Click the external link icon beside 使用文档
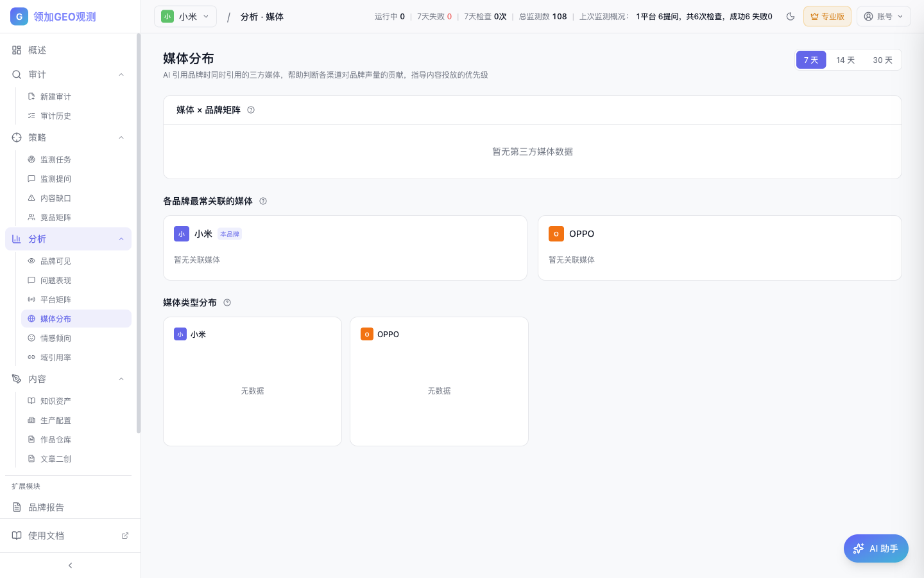 125,536
